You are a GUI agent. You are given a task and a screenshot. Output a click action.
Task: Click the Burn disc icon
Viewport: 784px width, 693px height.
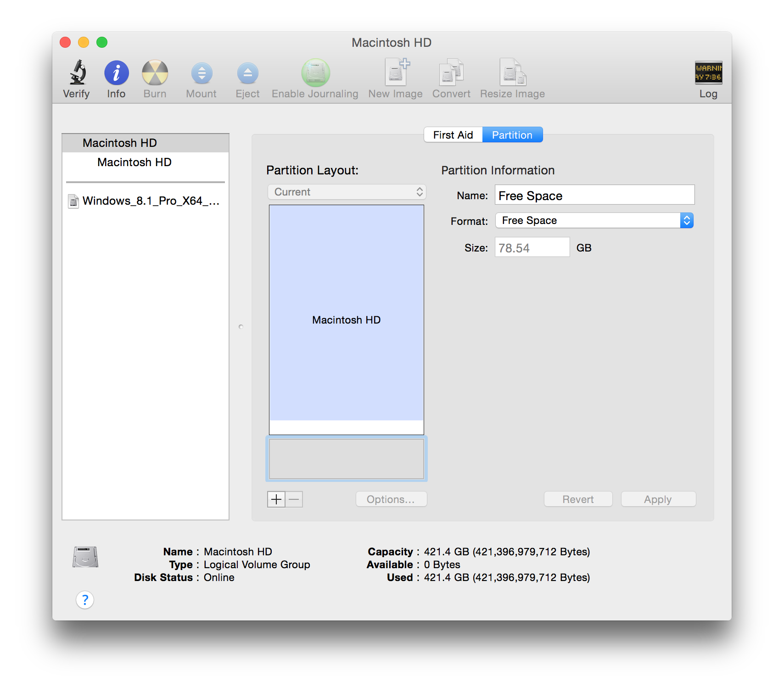[x=155, y=73]
